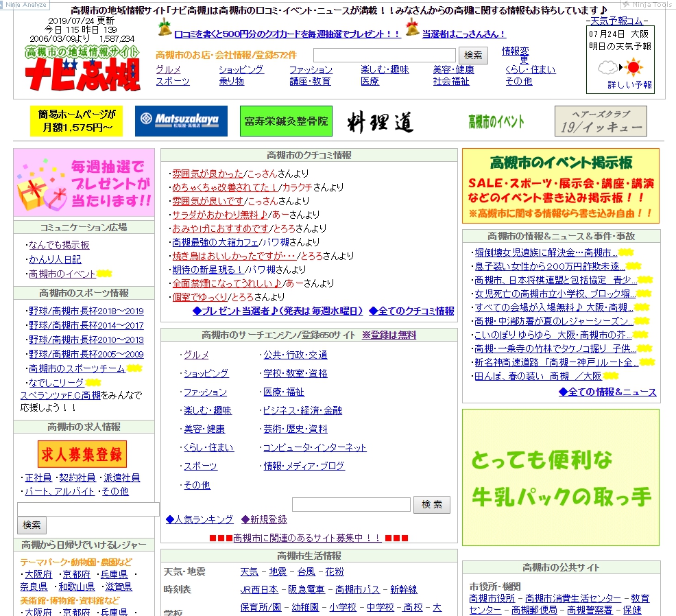Image resolution: width=676 pixels, height=616 pixels.
Task: Open the ヘアーズクラブ 19/イッキュー banner
Action: pos(600,121)
